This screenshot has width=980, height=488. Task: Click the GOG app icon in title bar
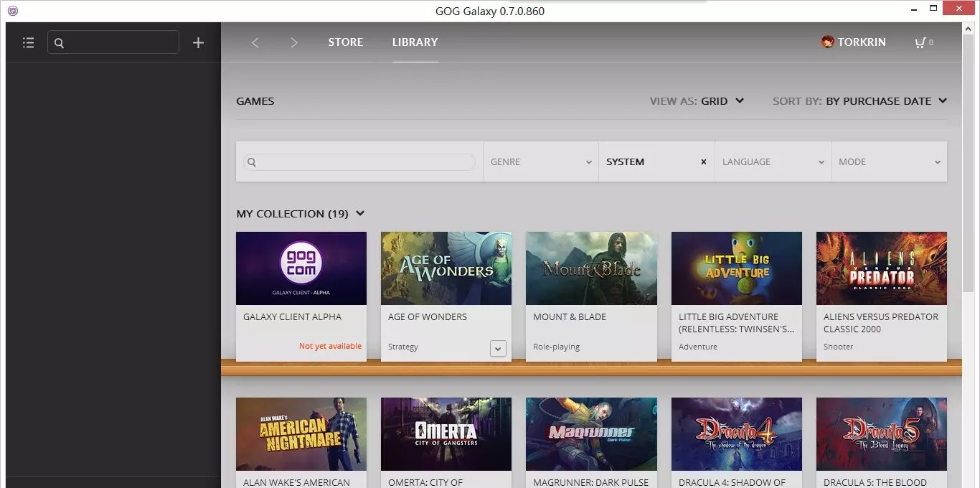click(x=12, y=11)
